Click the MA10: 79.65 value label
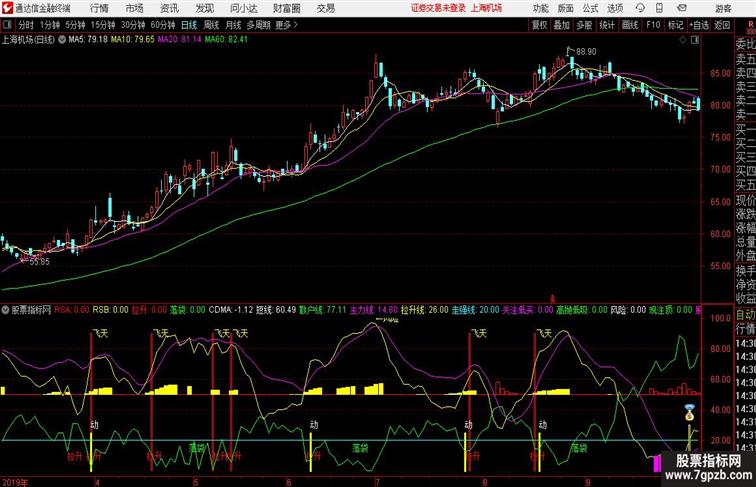 [133, 40]
